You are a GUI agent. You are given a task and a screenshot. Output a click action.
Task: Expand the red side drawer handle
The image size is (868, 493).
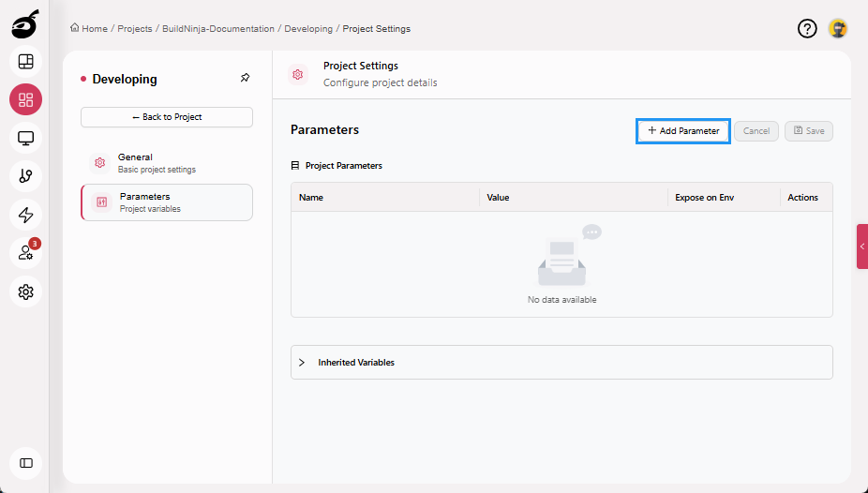coord(862,246)
